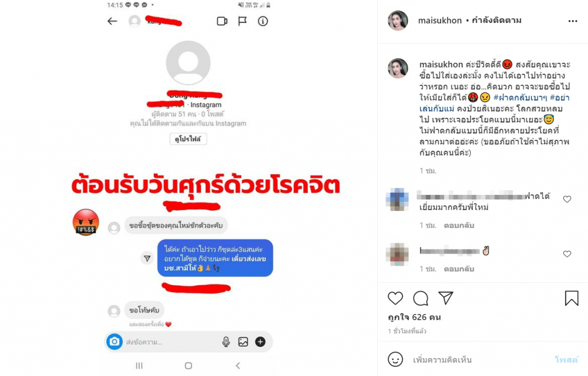Open maisukhon profile picture thumbnail
The image size is (588, 376).
pyautogui.click(x=397, y=21)
